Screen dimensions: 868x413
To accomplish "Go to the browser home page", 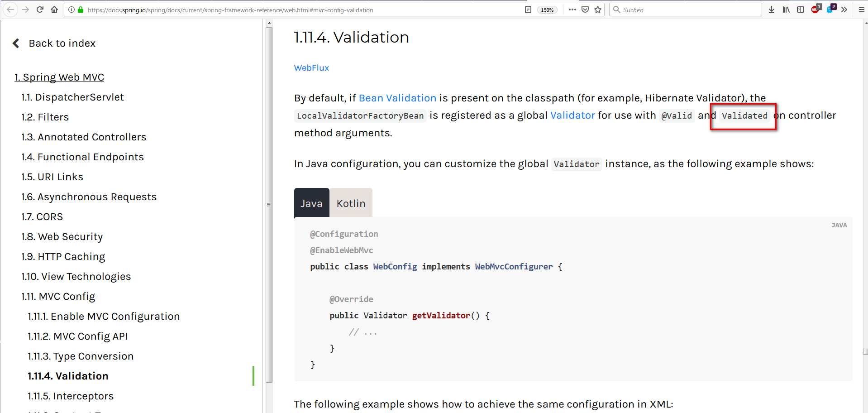I will 54,10.
